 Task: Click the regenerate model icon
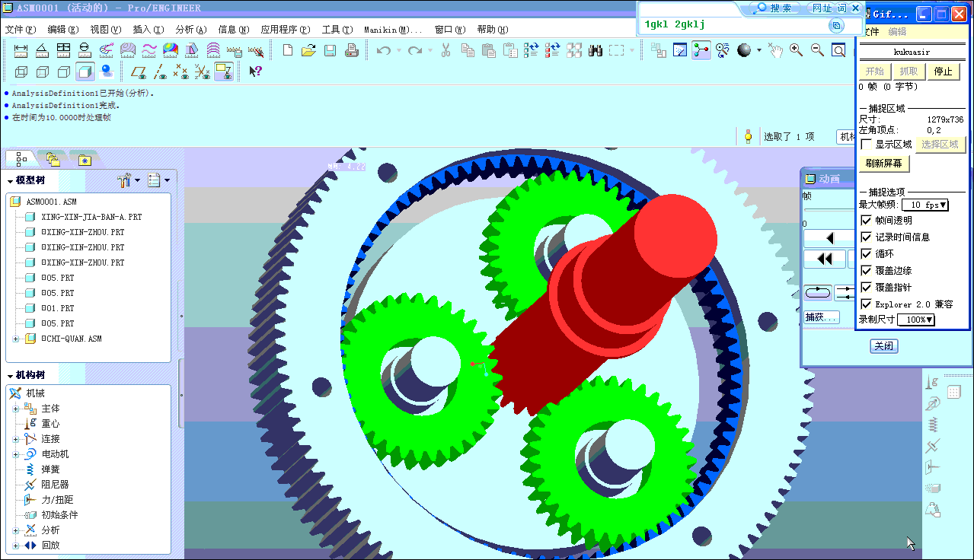point(532,50)
